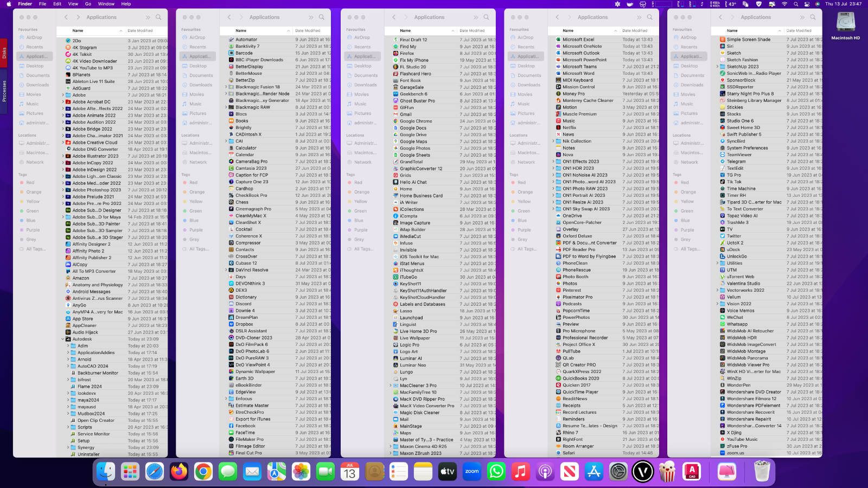
Task: Open the Edit menu
Action: [x=57, y=4]
